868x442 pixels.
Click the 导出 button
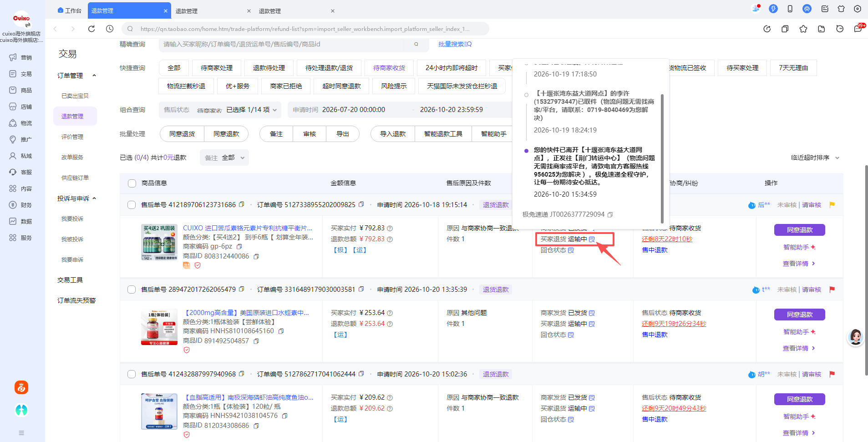(343, 134)
